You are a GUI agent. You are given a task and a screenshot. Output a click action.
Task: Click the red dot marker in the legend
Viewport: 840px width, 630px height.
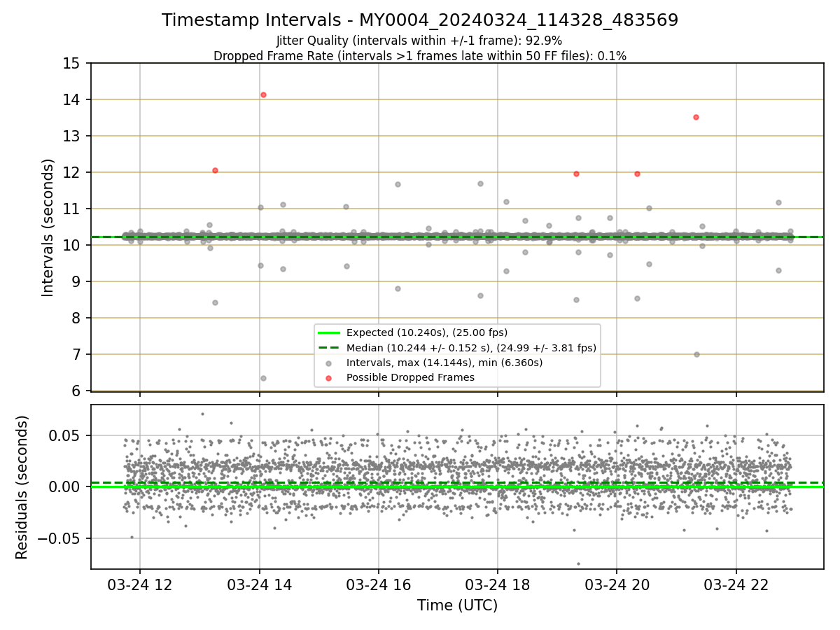pyautogui.click(x=329, y=377)
